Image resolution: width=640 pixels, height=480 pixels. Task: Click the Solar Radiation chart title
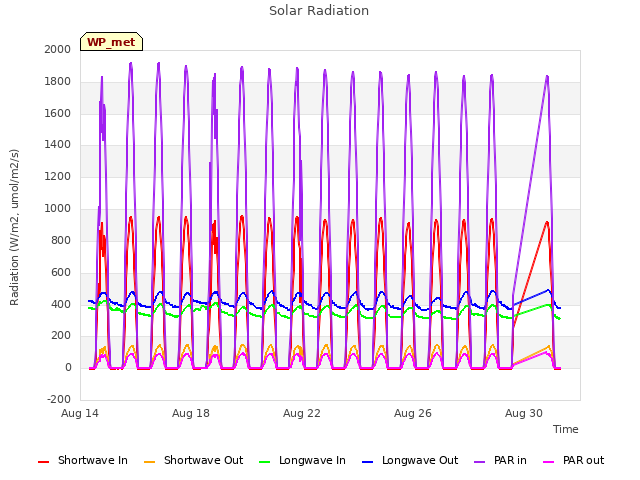[x=319, y=11]
